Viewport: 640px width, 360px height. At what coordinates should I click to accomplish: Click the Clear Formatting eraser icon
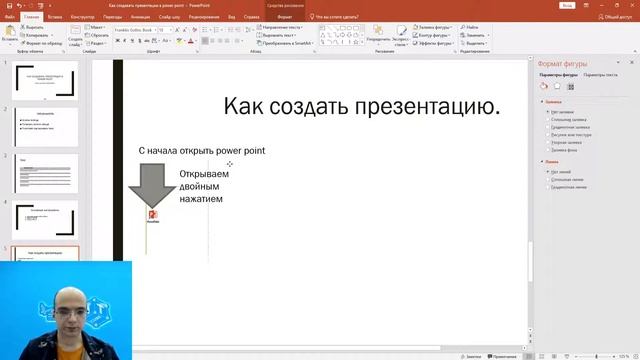[194, 30]
